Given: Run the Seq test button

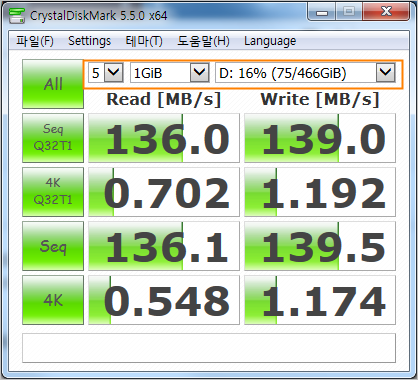Looking at the screenshot, I should click(53, 246).
